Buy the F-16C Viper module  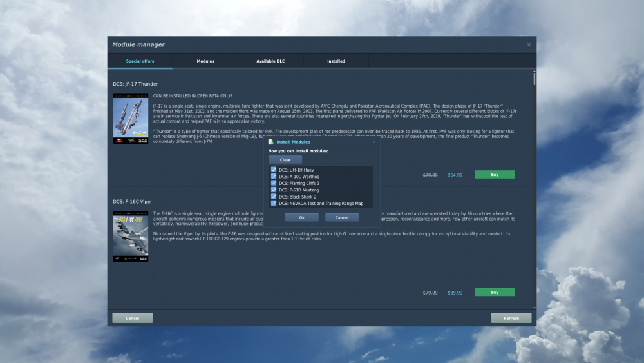(x=495, y=293)
